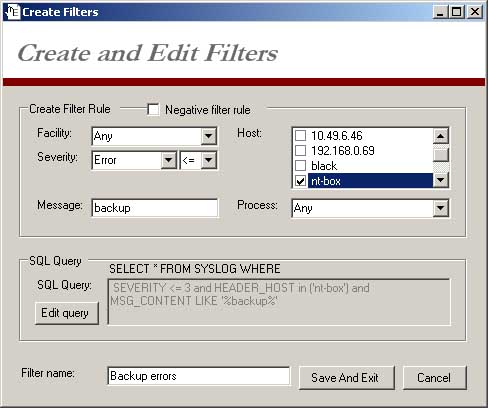The image size is (488, 408).
Task: Click the Edit query button
Action: point(67,313)
